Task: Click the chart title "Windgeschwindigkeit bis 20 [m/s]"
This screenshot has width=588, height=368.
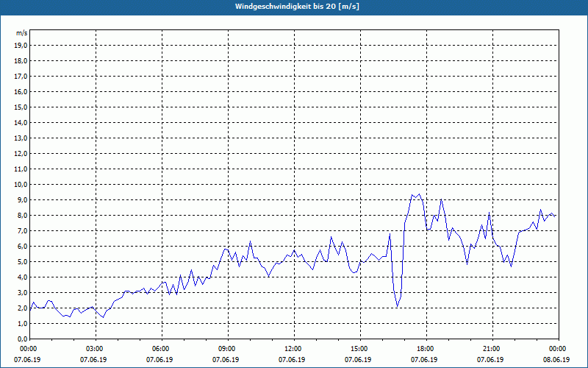Action: [297, 7]
